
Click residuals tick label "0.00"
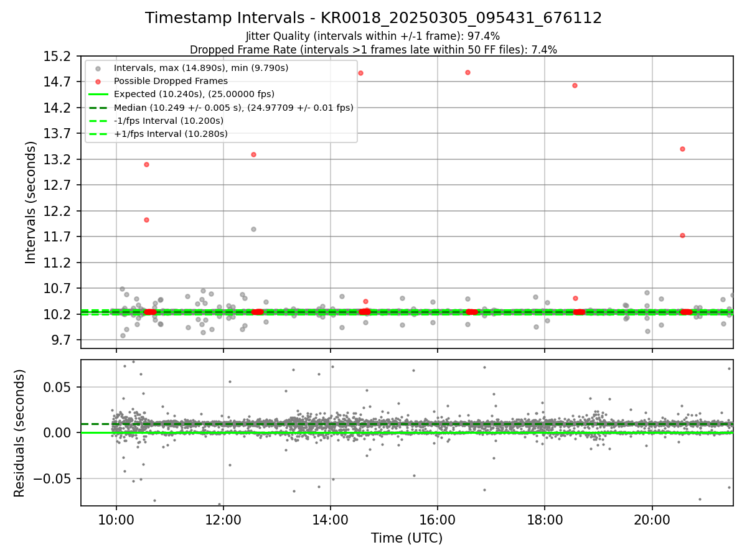tap(58, 432)
